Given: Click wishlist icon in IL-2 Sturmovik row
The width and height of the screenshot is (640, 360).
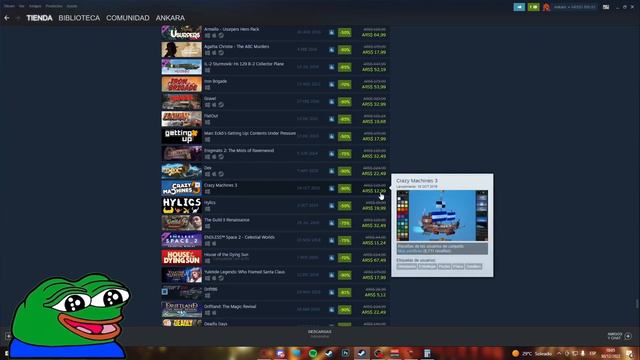Looking at the screenshot, I should pyautogui.click(x=331, y=67).
